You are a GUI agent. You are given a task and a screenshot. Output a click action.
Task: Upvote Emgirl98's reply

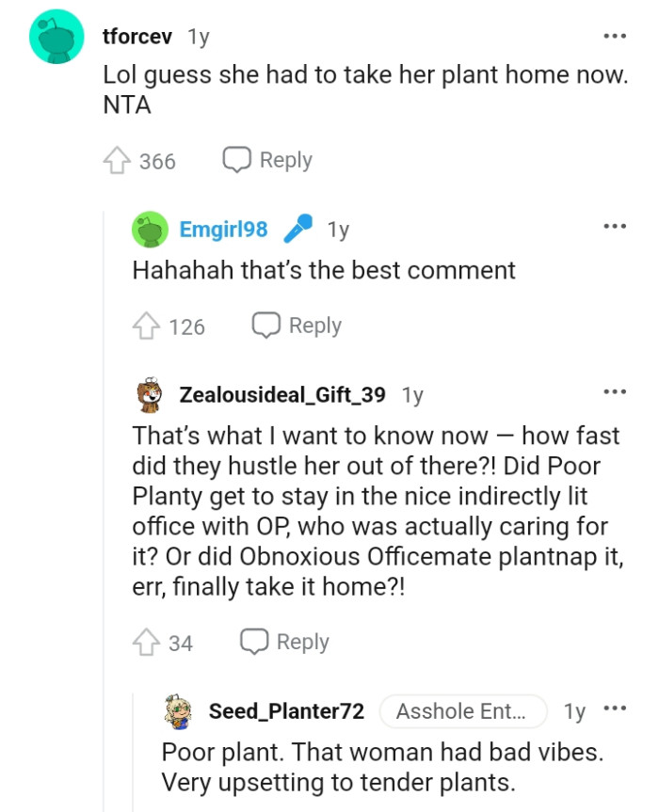tap(149, 325)
